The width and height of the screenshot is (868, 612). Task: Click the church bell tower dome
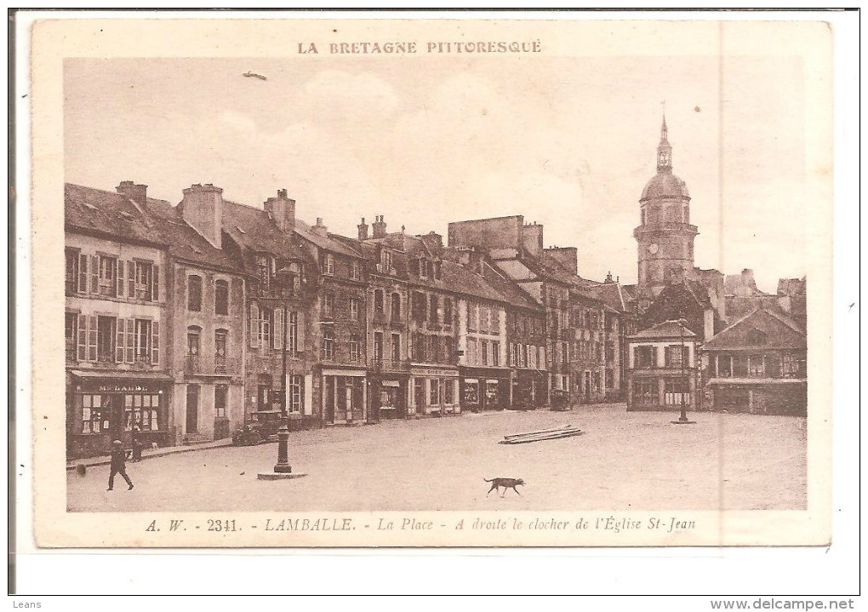(664, 185)
